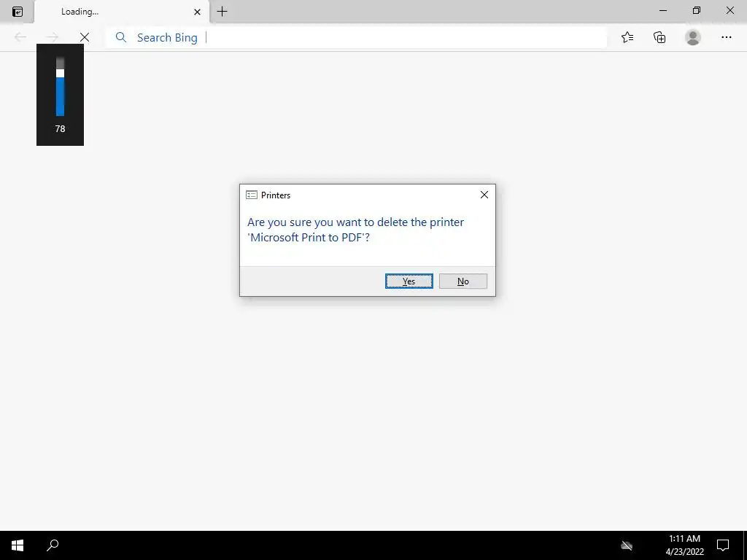Close the Printers dialog
This screenshot has height=560, width=747.
pyautogui.click(x=484, y=195)
